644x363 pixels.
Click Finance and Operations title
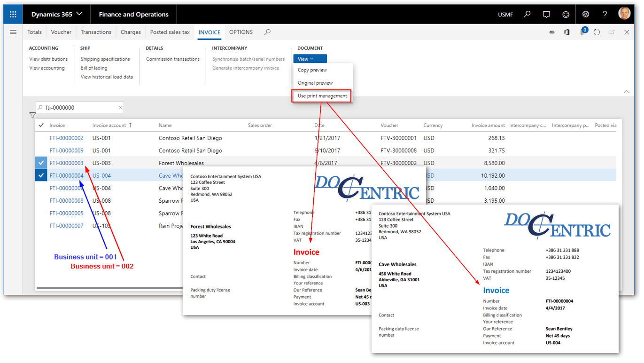point(133,15)
